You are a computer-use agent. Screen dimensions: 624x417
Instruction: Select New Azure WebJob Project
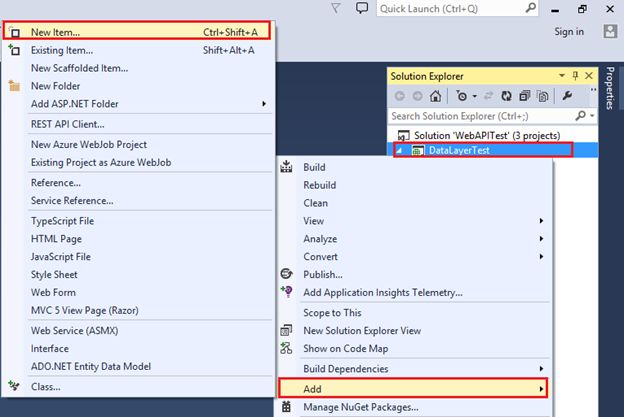point(137,144)
